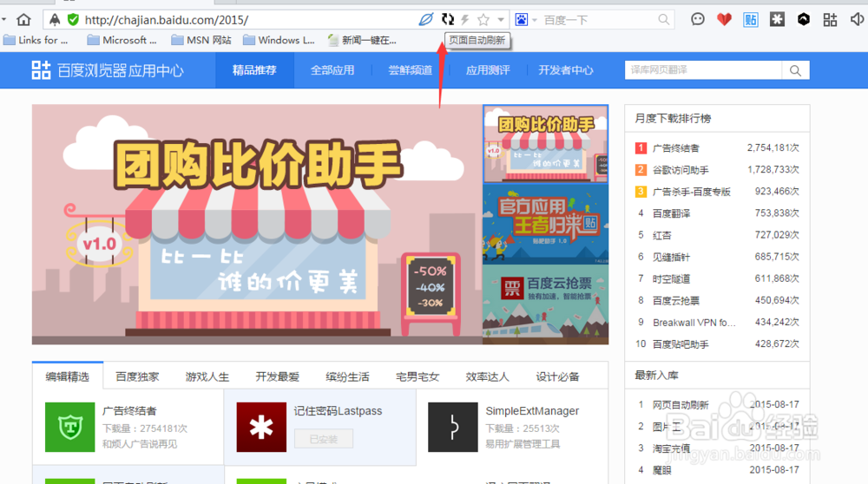Image resolution: width=868 pixels, height=484 pixels.
Task: Open 红杏 in the ranking list
Action: point(661,235)
